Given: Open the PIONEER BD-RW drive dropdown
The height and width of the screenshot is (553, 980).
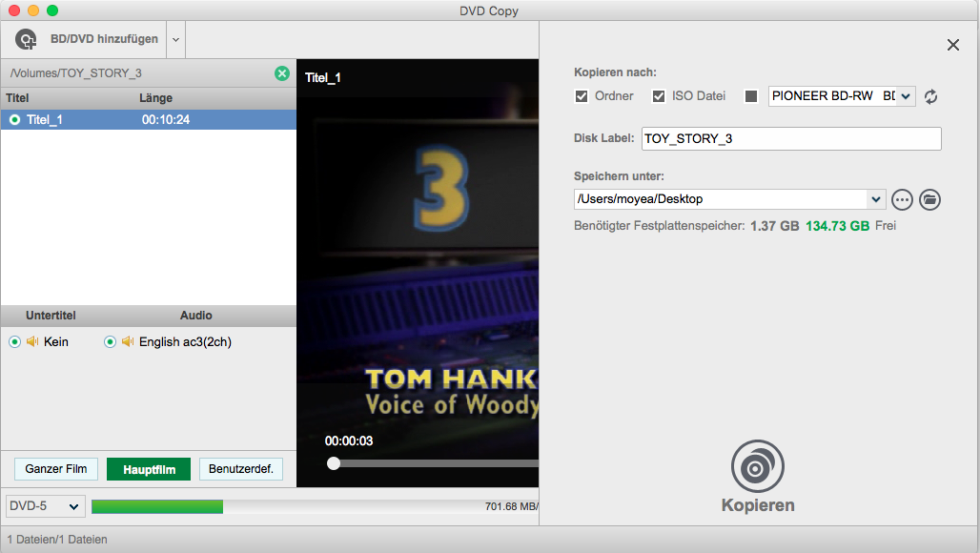Looking at the screenshot, I should point(905,96).
